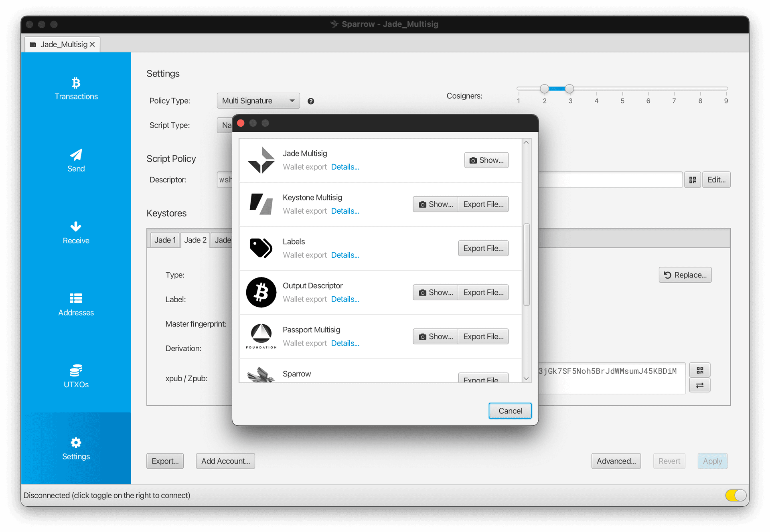The image size is (770, 532).
Task: Export Passport Multisig to file
Action: coord(483,337)
